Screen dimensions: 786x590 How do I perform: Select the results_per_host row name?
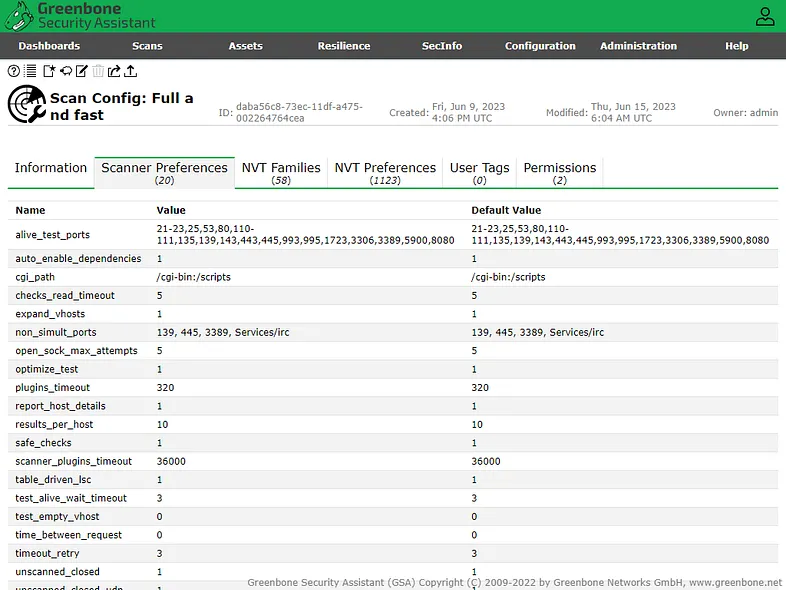coord(54,425)
